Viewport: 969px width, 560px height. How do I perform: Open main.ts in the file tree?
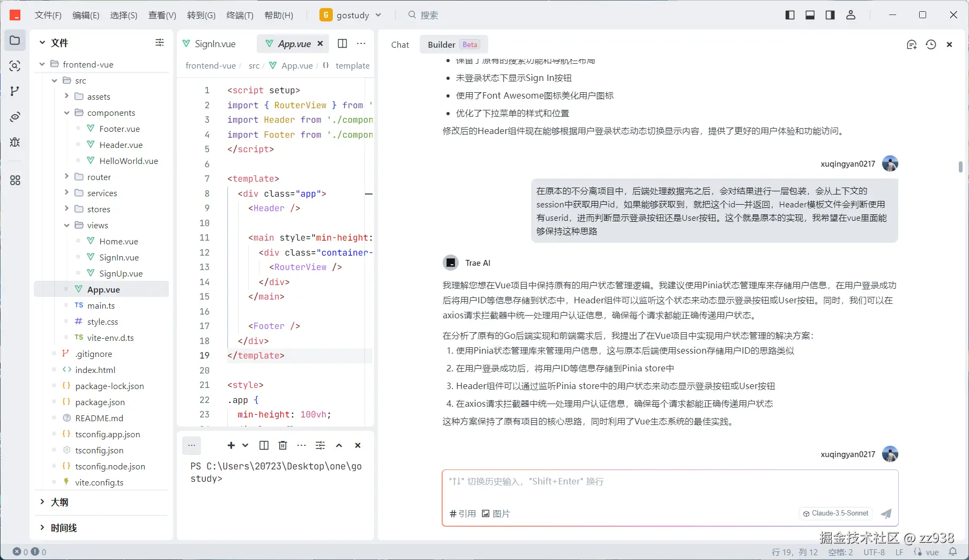tap(101, 305)
